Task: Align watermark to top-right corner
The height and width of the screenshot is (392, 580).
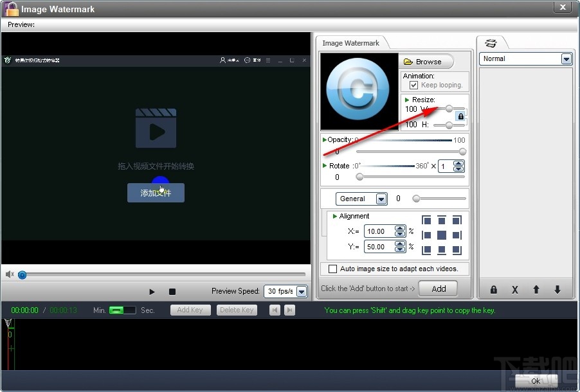Action: pos(457,220)
